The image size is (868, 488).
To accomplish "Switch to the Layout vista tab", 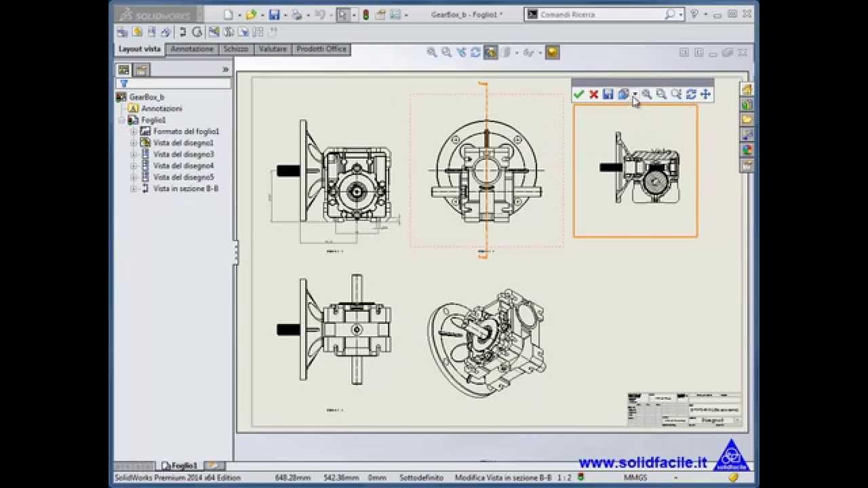I will coord(140,49).
